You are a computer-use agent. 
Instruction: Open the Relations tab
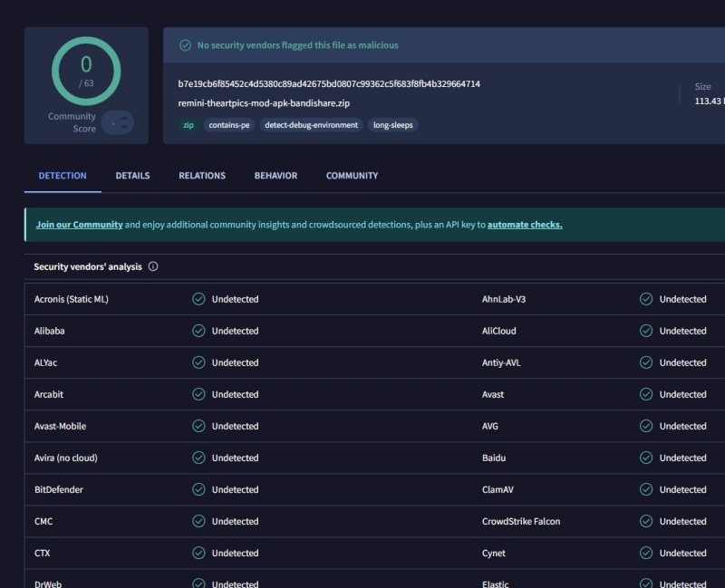click(202, 176)
